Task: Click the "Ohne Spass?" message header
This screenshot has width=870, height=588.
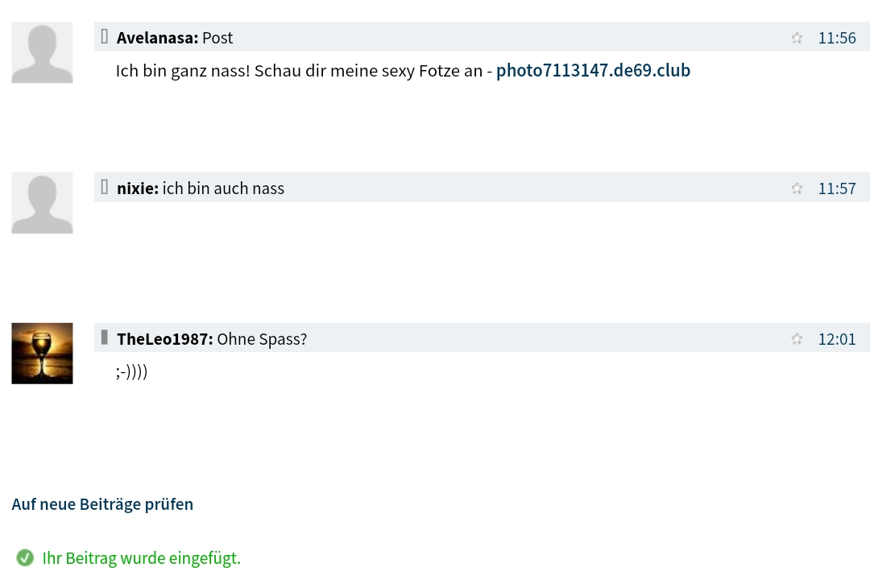Action: pos(262,339)
